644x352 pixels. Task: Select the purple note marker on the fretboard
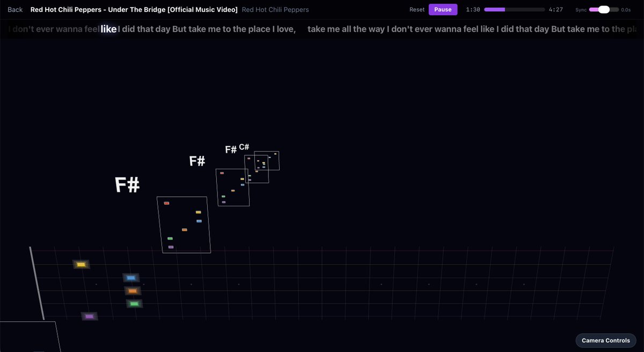(x=89, y=317)
